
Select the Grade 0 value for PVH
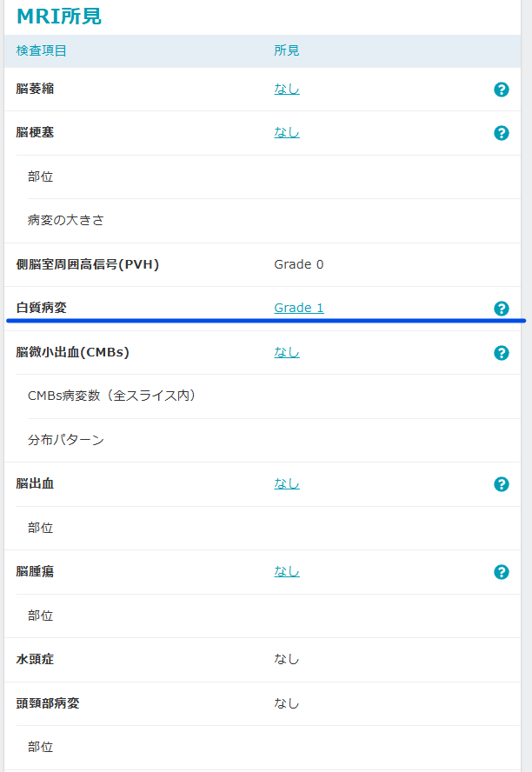coord(299,264)
